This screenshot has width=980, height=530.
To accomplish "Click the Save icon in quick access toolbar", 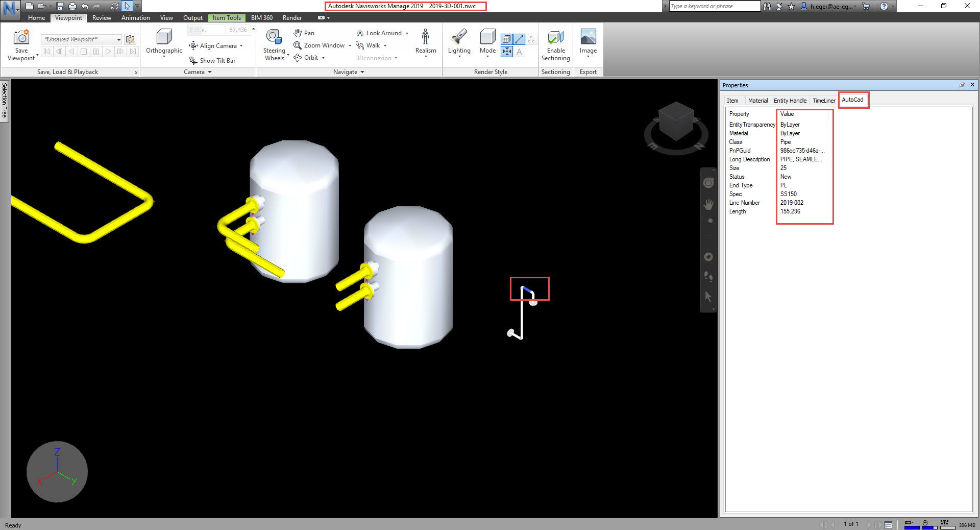I will pos(60,6).
